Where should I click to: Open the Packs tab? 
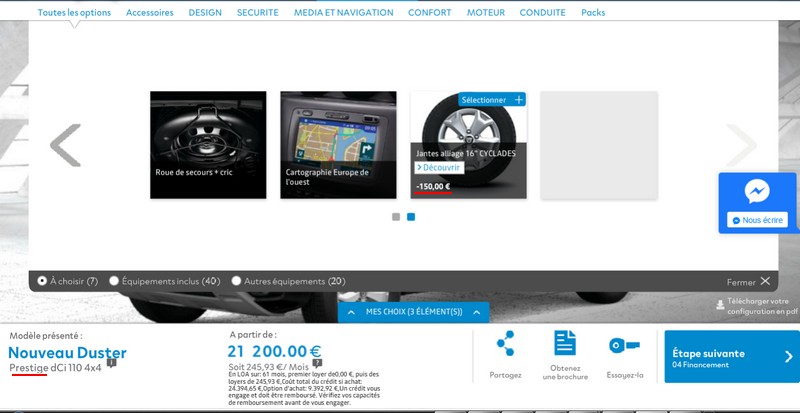point(593,13)
